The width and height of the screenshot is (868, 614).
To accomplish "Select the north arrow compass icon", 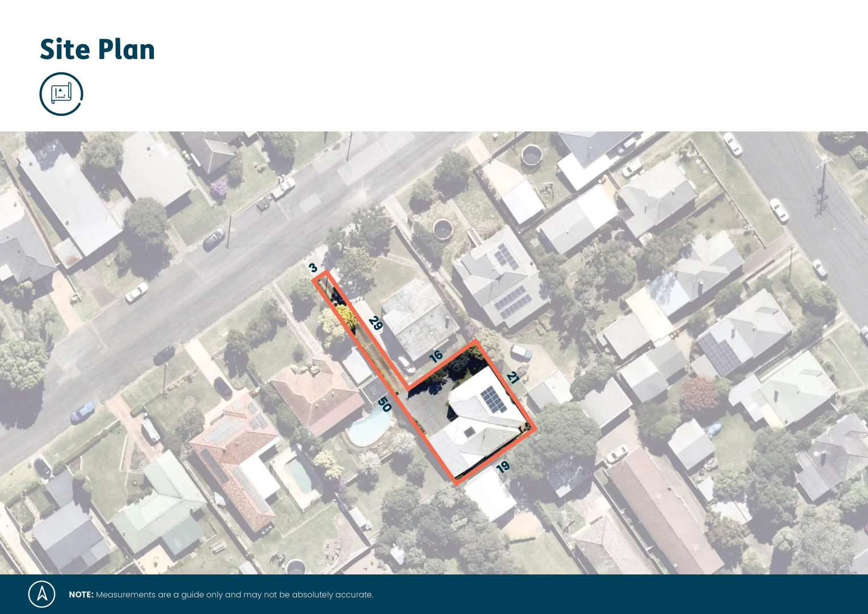I will pos(41,594).
